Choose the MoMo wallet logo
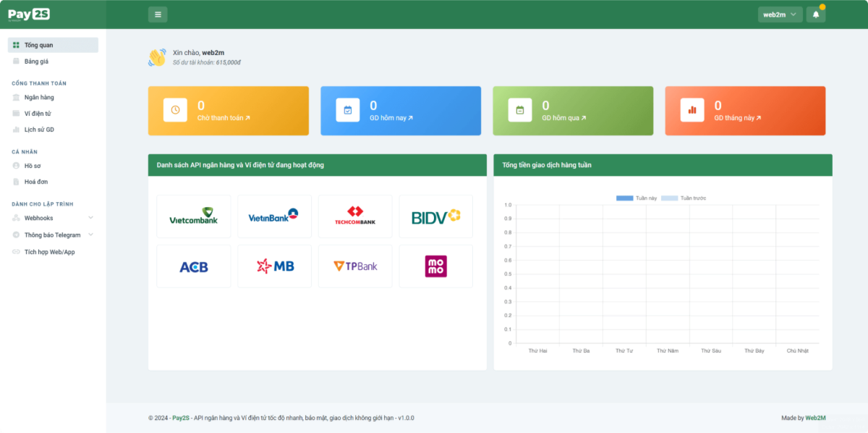Screen dimensions: 868x433 click(x=435, y=266)
